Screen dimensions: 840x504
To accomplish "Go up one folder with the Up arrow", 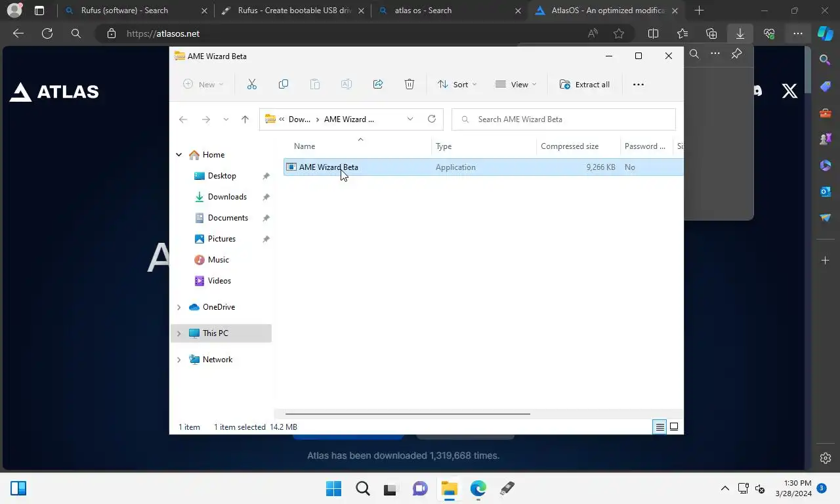I will coord(245,119).
